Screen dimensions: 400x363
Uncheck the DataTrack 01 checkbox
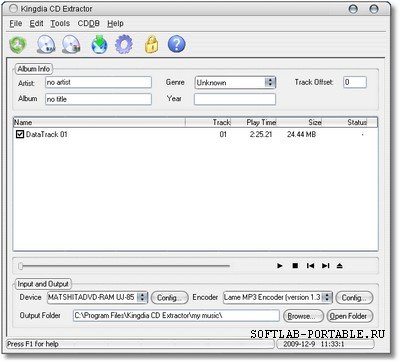pyautogui.click(x=20, y=134)
